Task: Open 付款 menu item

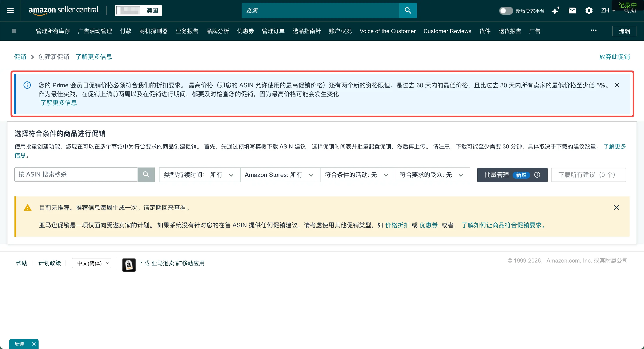Action: pos(126,31)
